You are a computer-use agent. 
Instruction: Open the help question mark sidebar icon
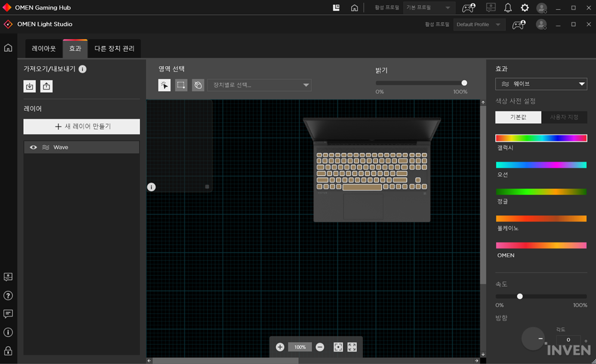coord(8,295)
